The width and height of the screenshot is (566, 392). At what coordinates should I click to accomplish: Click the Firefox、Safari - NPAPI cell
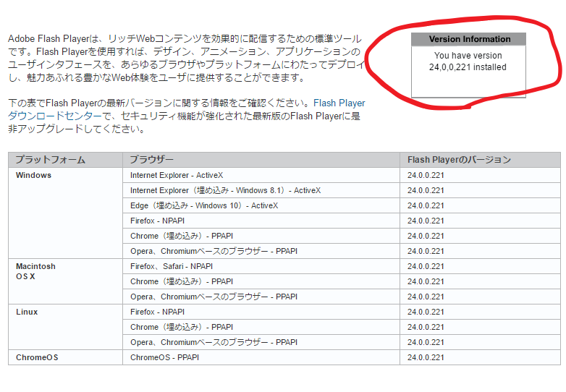click(x=261, y=266)
